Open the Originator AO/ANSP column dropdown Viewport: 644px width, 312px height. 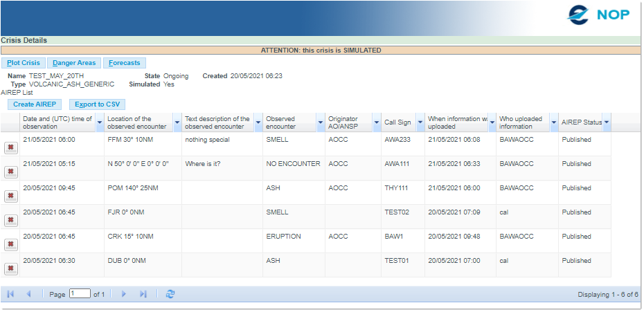click(375, 122)
